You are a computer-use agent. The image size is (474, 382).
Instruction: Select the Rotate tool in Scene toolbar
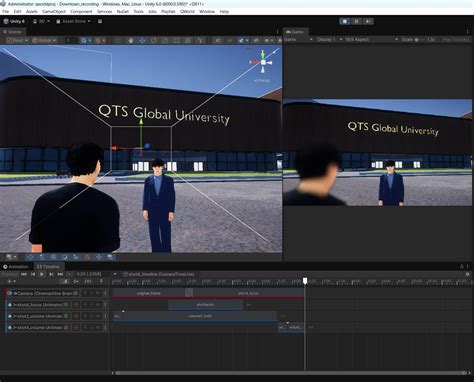pyautogui.click(x=154, y=40)
